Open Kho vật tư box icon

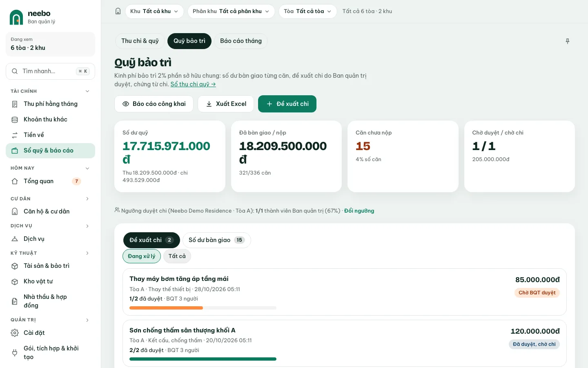(x=15, y=282)
